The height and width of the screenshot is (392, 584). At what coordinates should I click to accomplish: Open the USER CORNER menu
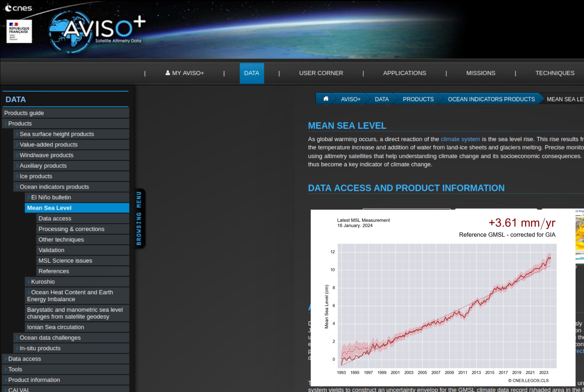click(321, 73)
